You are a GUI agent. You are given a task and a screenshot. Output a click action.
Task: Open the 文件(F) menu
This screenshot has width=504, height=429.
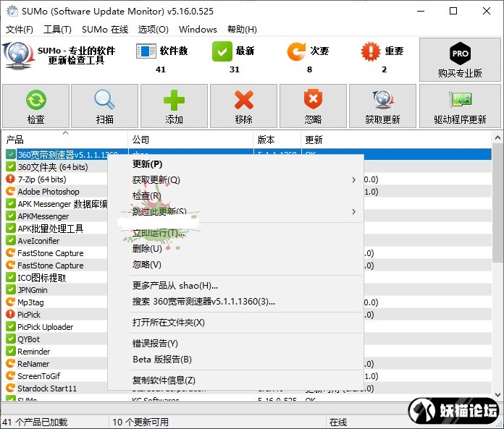click(x=20, y=30)
